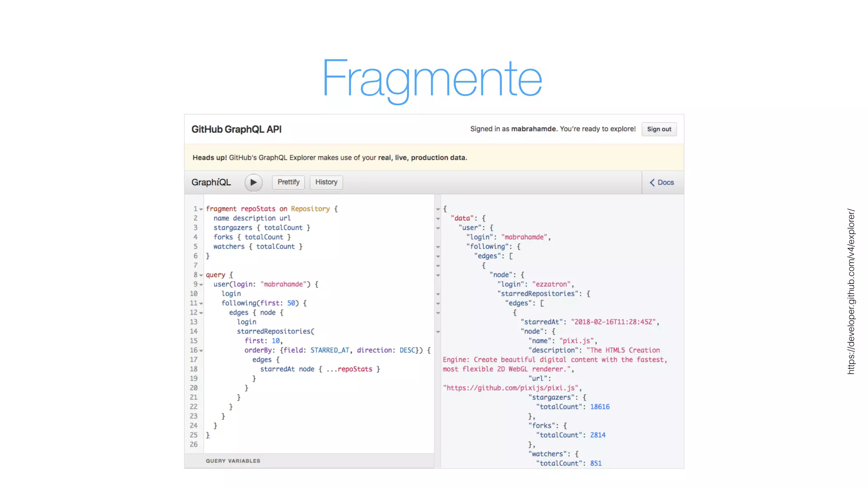Click the forks field on line 4
The width and height of the screenshot is (868, 488).
click(x=223, y=237)
